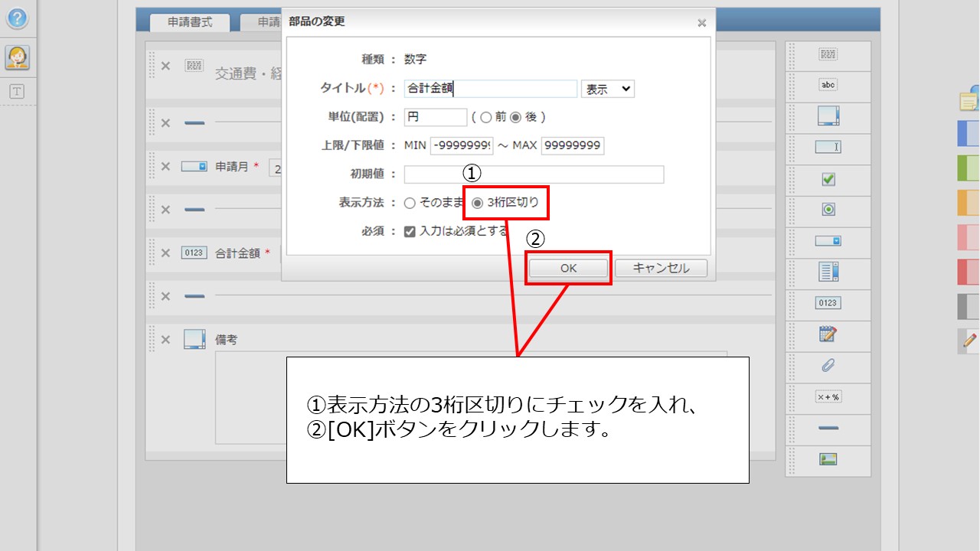Select the image part icon in sidebar
Viewport: 980px width, 551px height.
tap(828, 460)
